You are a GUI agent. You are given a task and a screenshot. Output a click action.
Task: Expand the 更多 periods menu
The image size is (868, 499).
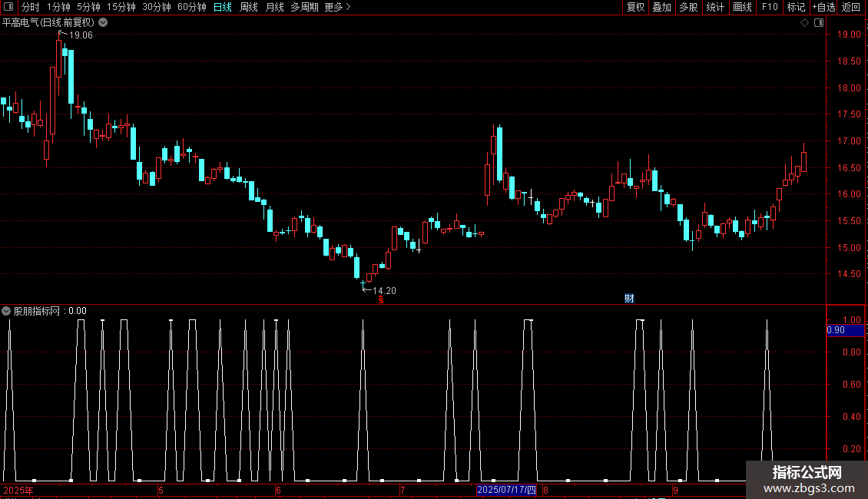(338, 7)
